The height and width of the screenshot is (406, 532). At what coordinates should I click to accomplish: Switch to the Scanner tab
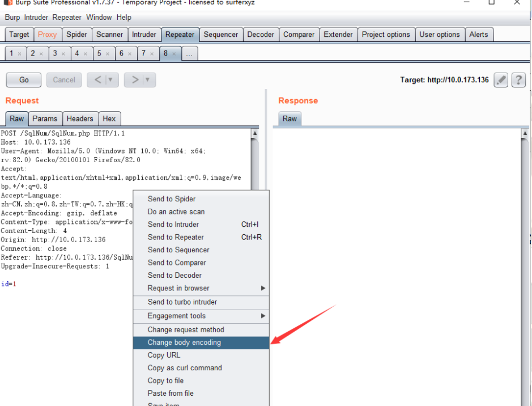coord(109,35)
